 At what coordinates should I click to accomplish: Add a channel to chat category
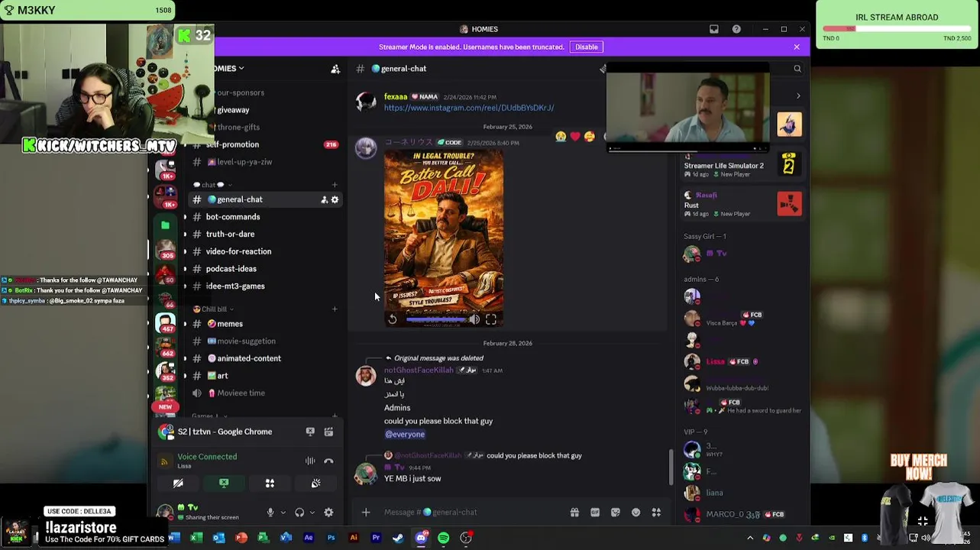pyautogui.click(x=335, y=185)
